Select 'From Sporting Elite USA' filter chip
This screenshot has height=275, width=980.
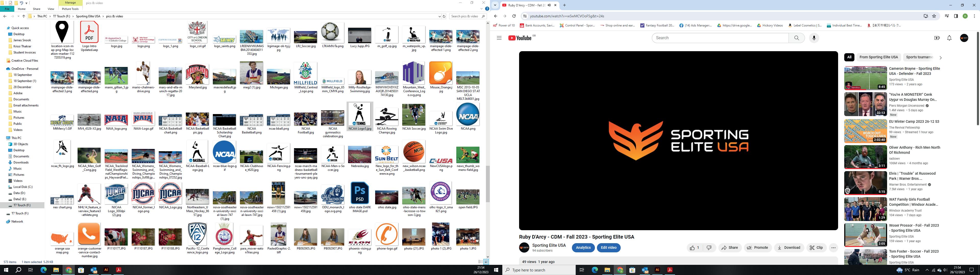pyautogui.click(x=878, y=57)
